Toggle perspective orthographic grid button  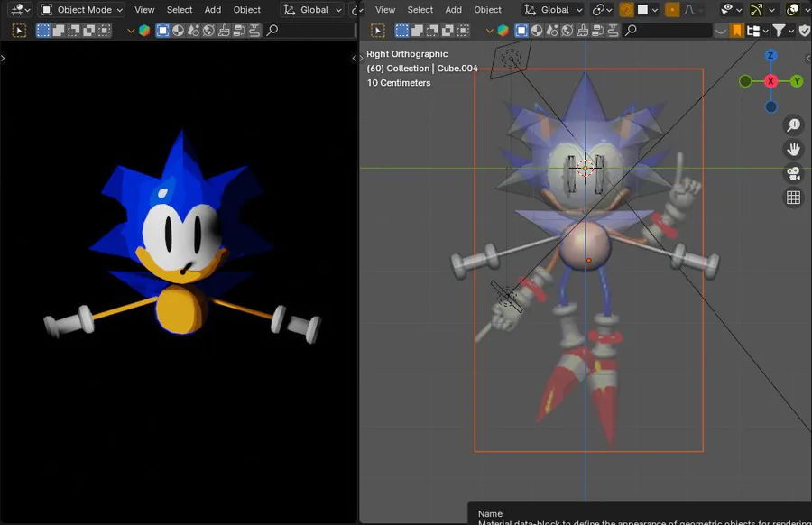(x=793, y=198)
